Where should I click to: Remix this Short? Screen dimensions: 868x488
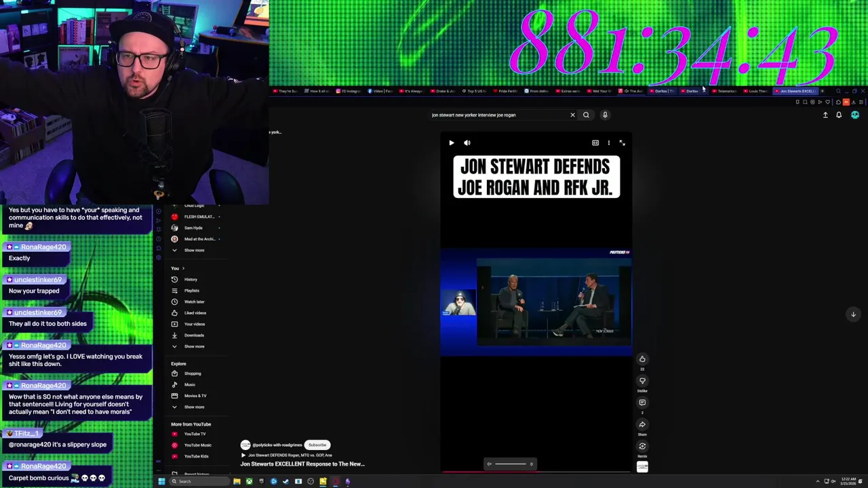click(x=642, y=446)
